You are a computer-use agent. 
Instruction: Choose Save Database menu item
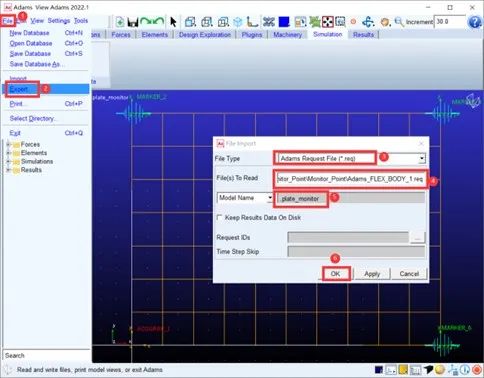pos(46,54)
